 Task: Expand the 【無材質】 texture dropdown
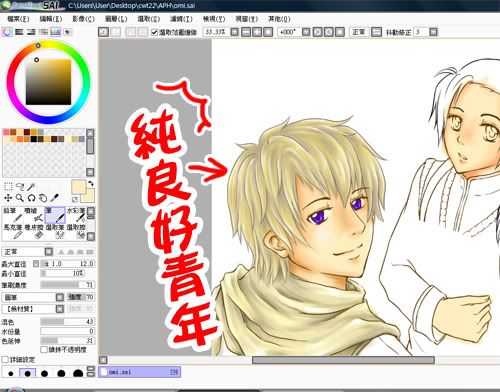(60, 309)
